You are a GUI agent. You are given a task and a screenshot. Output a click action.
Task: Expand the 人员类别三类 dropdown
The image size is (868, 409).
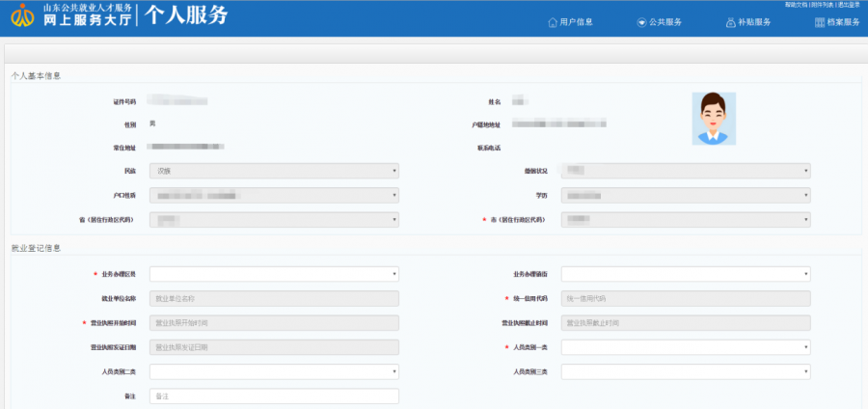[686, 372]
